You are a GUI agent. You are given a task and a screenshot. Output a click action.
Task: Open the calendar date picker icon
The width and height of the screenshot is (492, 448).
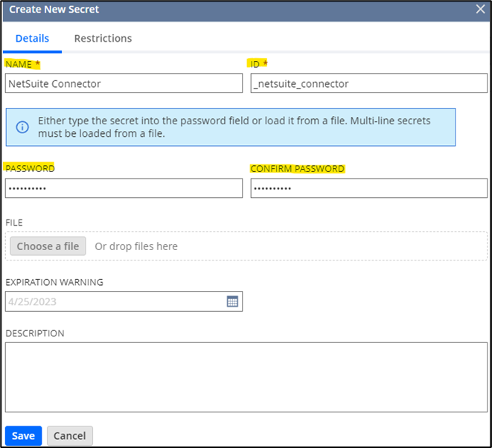tap(232, 301)
